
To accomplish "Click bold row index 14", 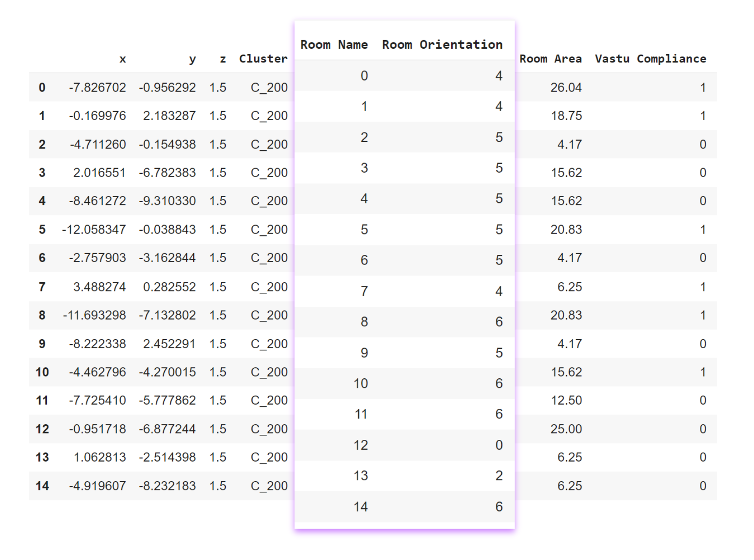I will coord(42,486).
